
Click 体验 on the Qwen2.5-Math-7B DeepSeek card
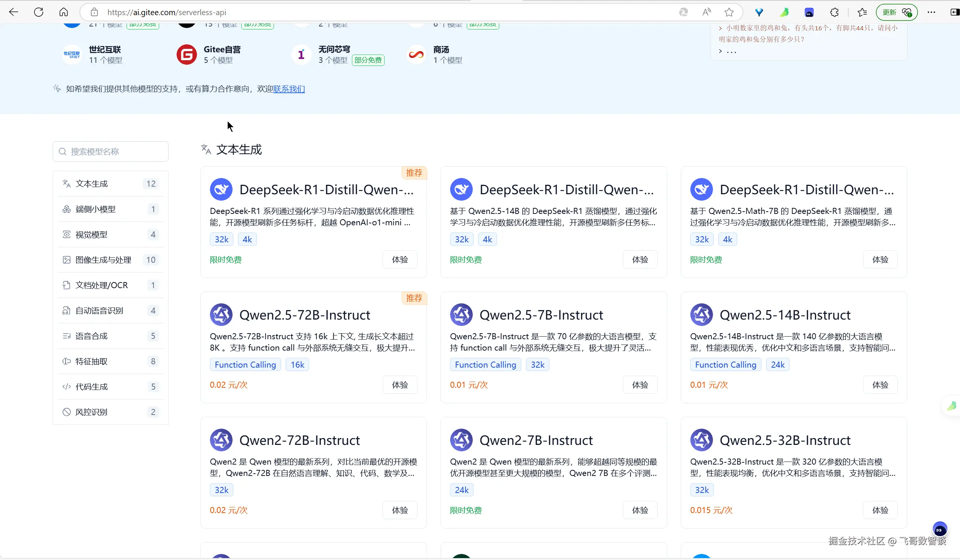880,260
